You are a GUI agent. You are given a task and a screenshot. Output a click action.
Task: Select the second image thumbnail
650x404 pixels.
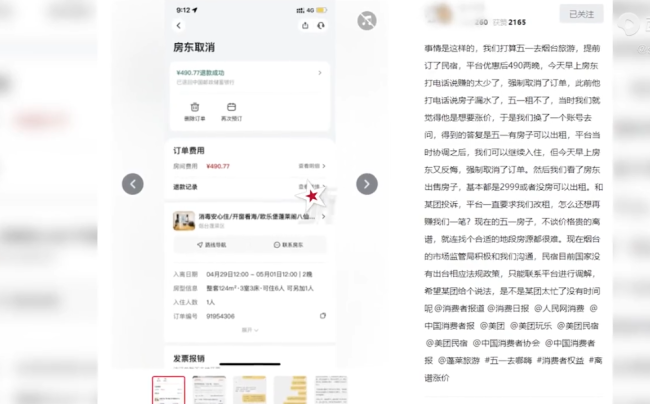pos(209,390)
